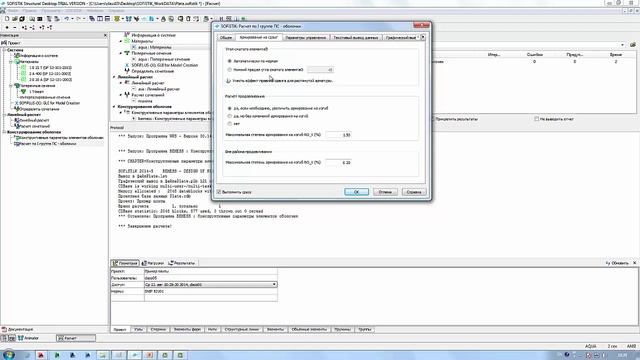640x360 pixels.
Task: Click OK button in dialog
Action: click(x=356, y=192)
